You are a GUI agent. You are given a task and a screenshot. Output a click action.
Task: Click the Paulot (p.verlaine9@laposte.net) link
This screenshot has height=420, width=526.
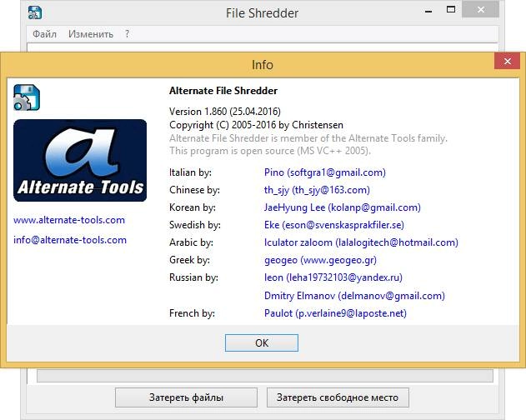click(x=335, y=313)
